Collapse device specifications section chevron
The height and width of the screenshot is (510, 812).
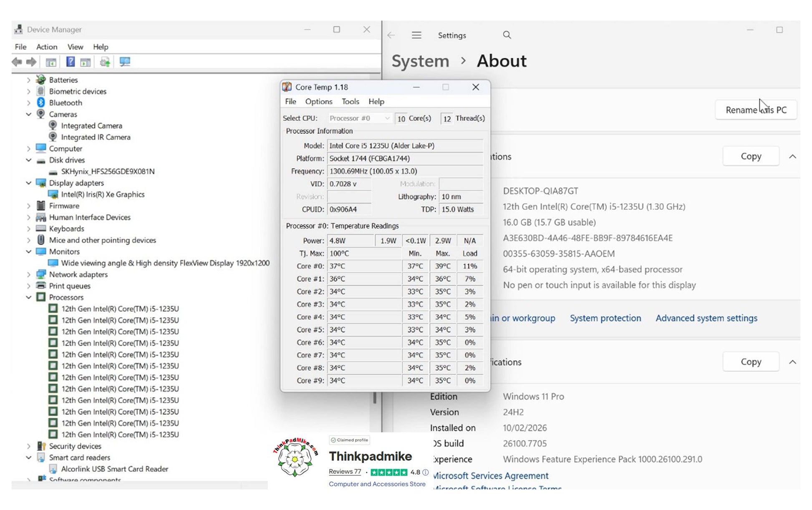[x=792, y=157]
